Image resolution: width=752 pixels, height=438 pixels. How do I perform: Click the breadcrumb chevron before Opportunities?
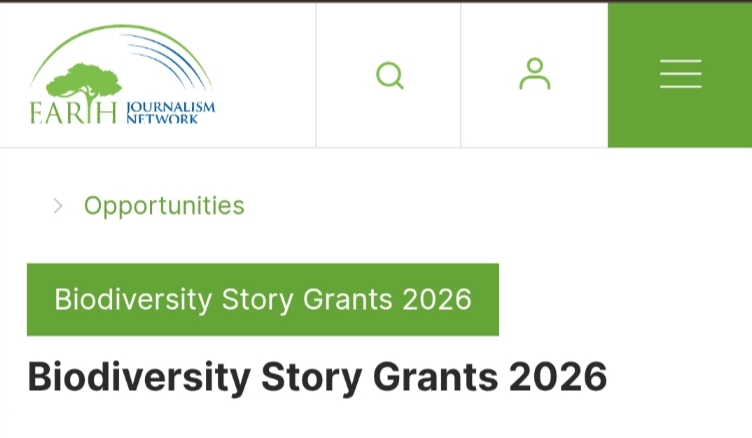coord(58,206)
